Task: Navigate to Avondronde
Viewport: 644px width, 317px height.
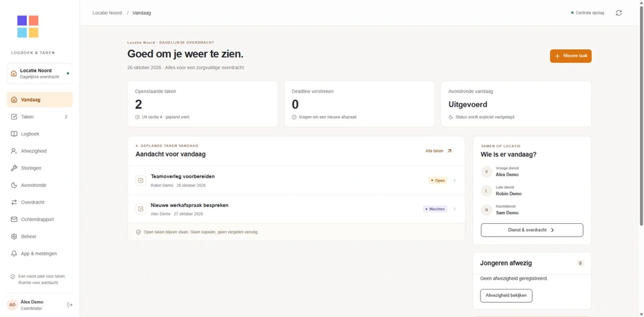Action: tap(40, 186)
